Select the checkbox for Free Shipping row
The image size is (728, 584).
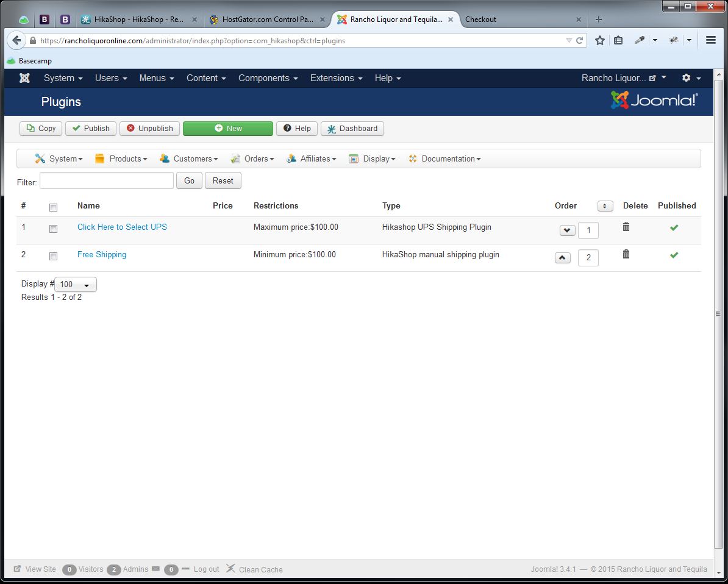point(54,256)
